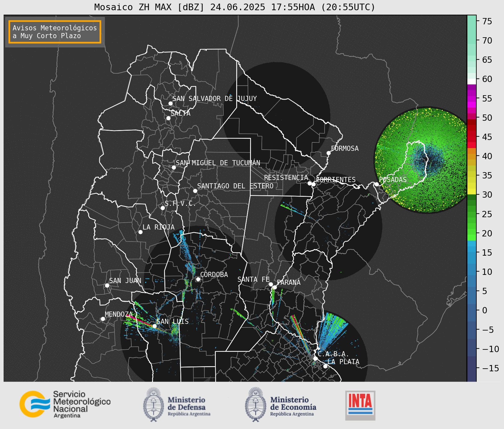
Task: Click the MENDOZA label text
Action: tap(119, 314)
